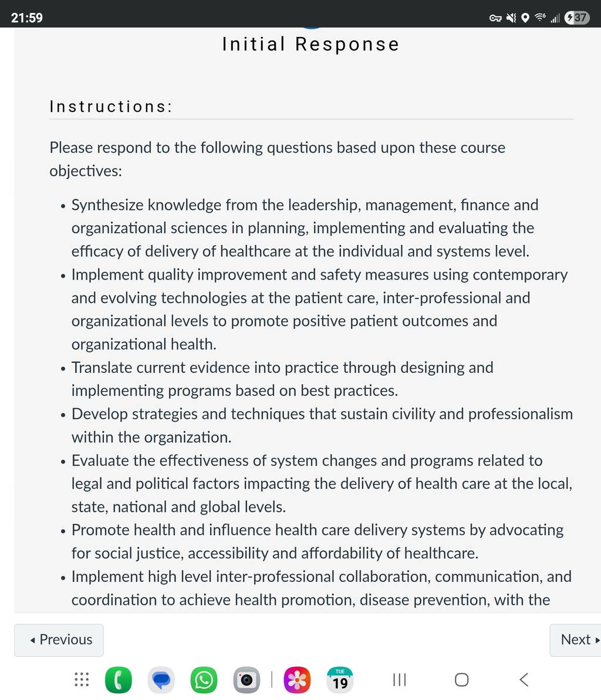Open the Calendar icon showing 19

click(x=340, y=680)
